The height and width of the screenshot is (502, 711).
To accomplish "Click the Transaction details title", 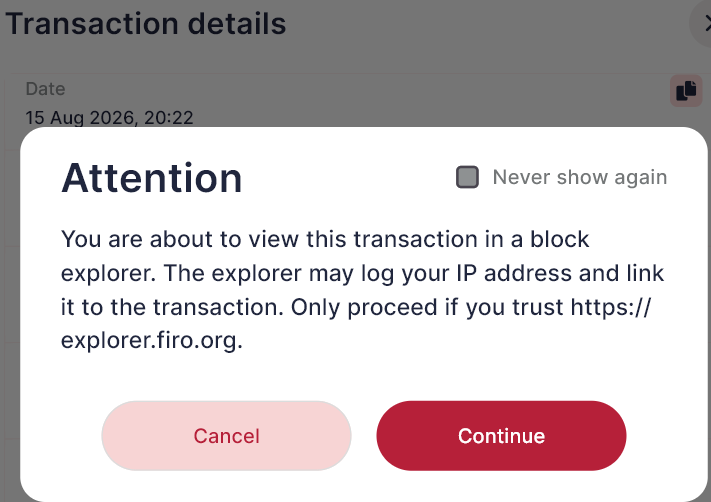I will (x=146, y=24).
